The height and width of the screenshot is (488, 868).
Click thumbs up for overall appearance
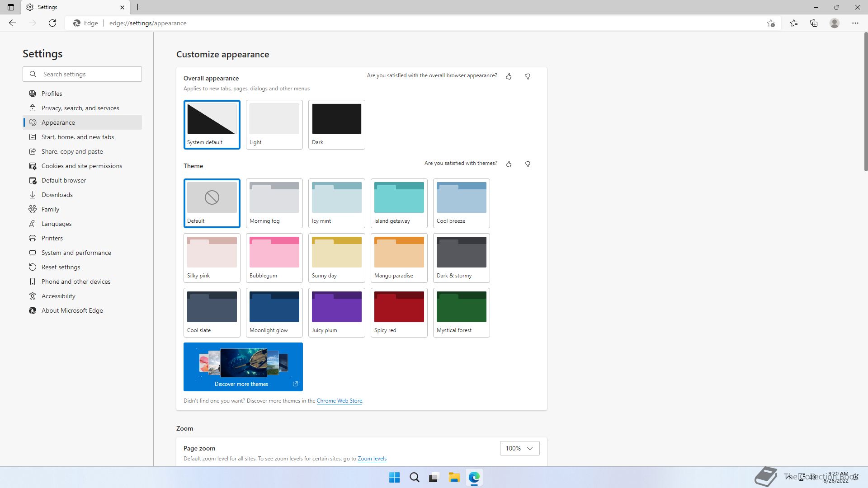pyautogui.click(x=509, y=76)
